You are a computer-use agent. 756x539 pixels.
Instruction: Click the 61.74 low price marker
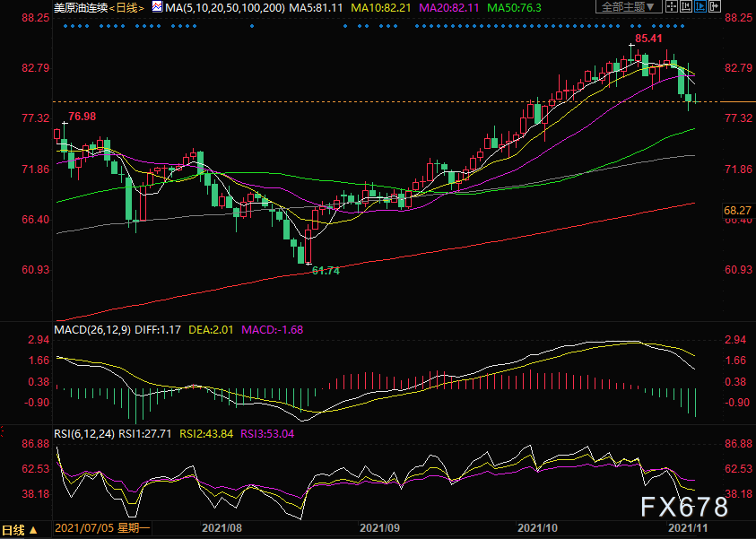(326, 271)
